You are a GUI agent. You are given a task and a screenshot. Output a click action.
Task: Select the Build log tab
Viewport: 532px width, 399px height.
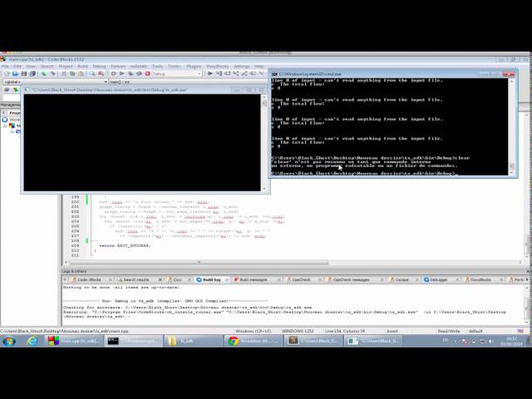211,279
